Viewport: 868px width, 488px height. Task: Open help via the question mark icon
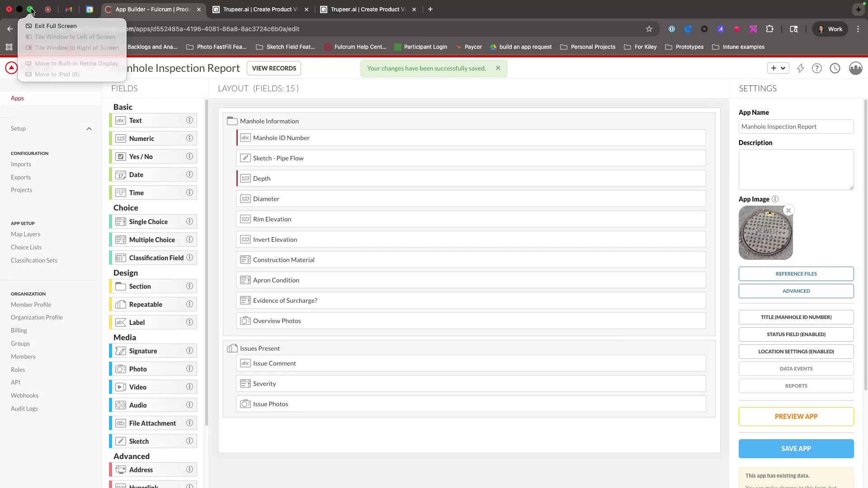tap(817, 68)
